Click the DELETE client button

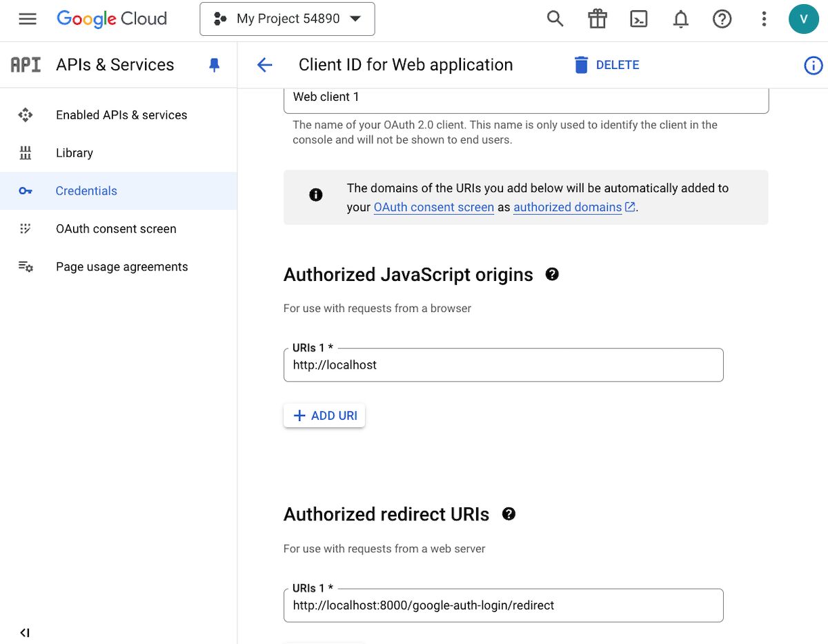click(607, 65)
